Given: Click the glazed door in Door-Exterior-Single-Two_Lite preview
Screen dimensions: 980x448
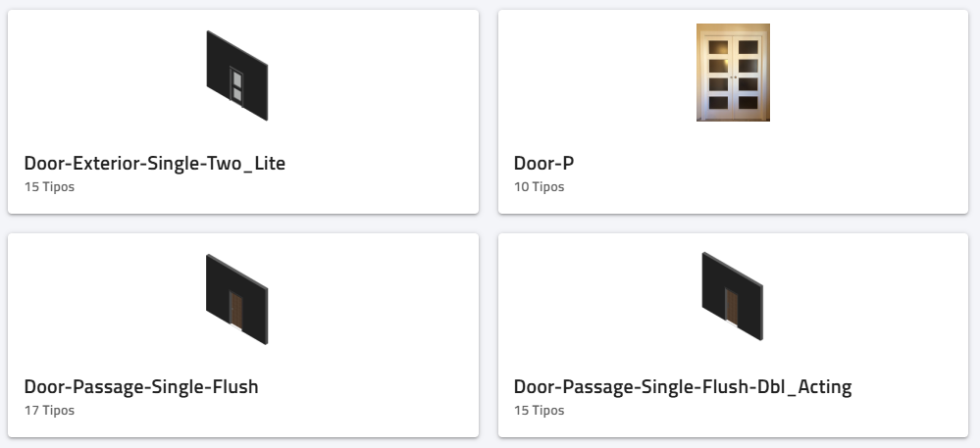Looking at the screenshot, I should [235, 84].
